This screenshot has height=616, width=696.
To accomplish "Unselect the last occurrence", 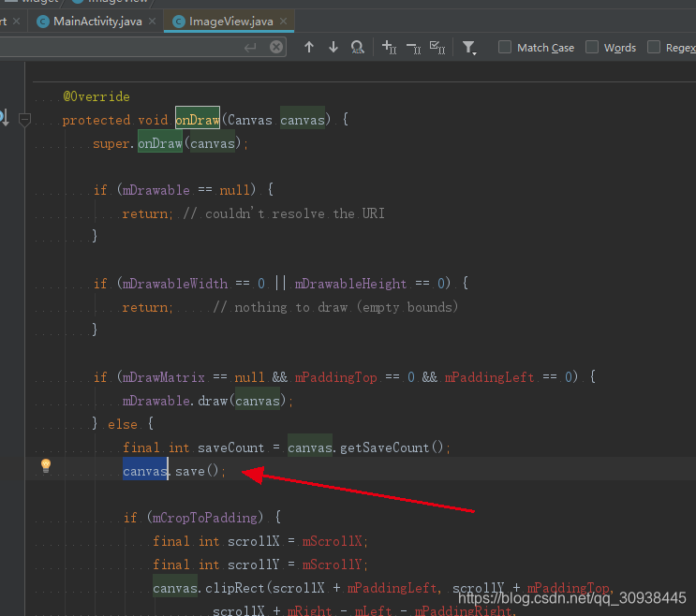I will tap(413, 48).
